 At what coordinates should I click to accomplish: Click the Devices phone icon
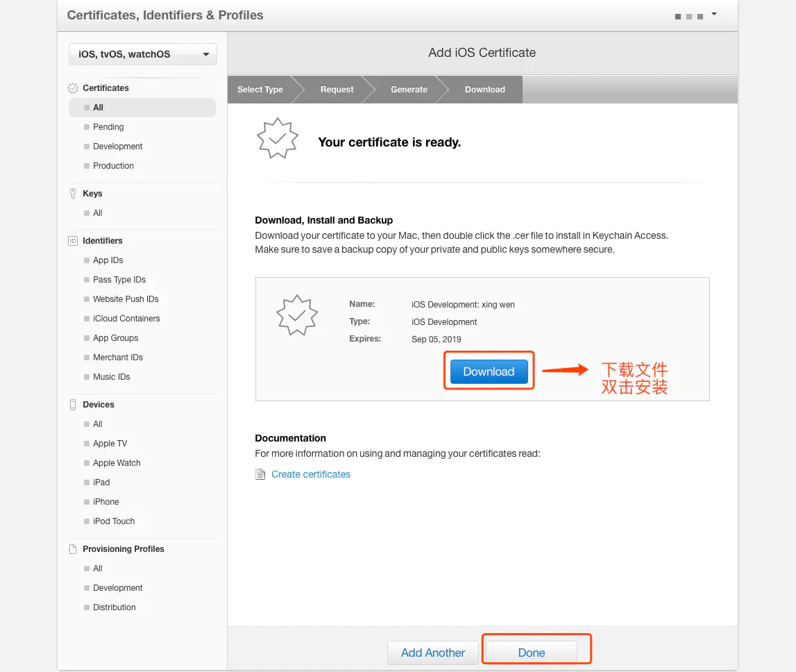pyautogui.click(x=73, y=405)
